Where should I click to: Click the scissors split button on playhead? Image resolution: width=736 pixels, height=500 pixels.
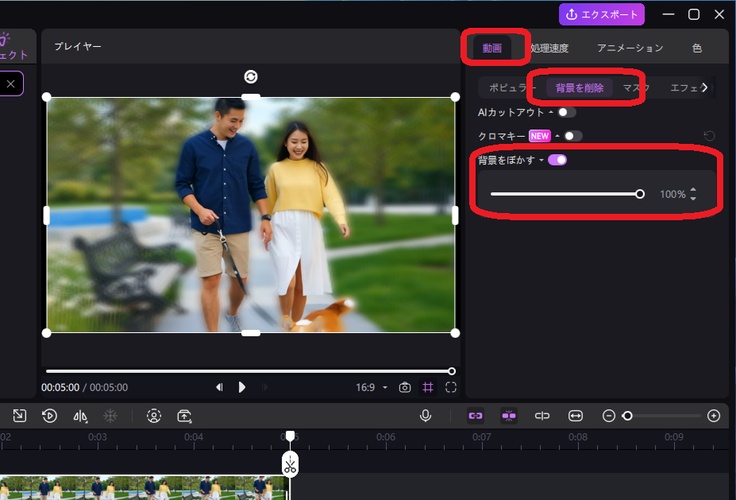click(x=290, y=465)
